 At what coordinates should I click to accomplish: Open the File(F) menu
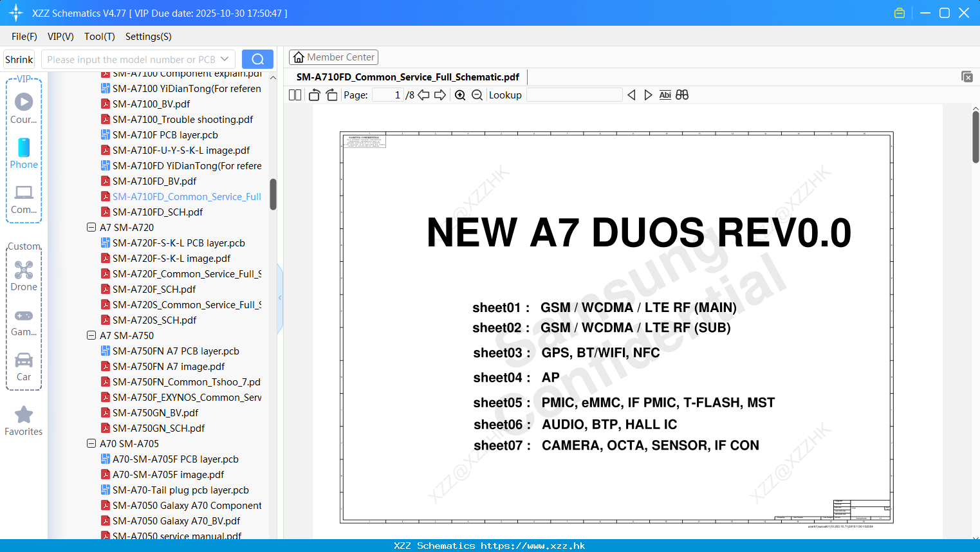coord(24,37)
